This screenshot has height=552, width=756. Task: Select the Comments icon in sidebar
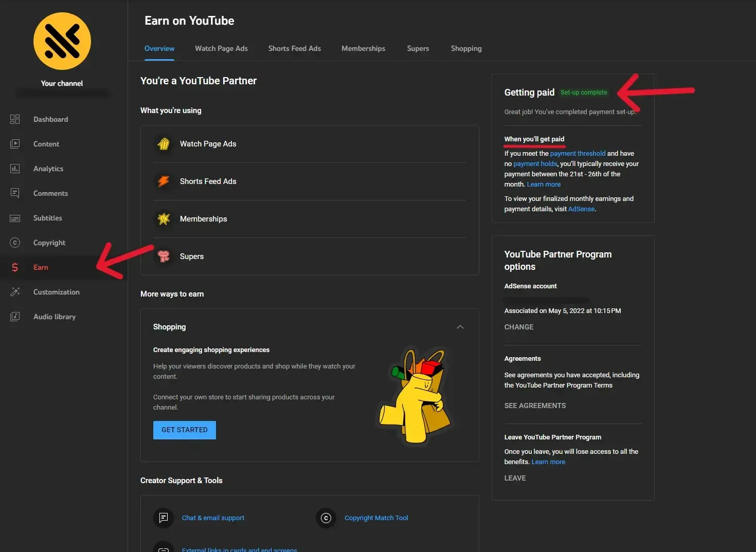15,193
